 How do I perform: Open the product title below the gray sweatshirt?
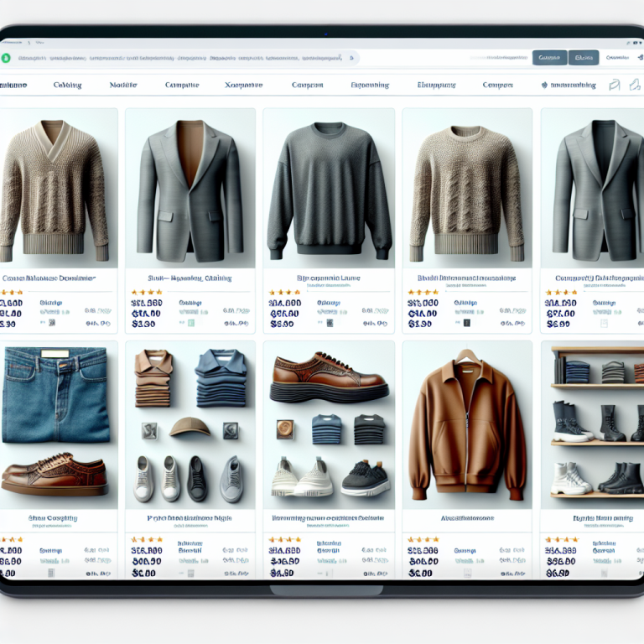tap(329, 278)
